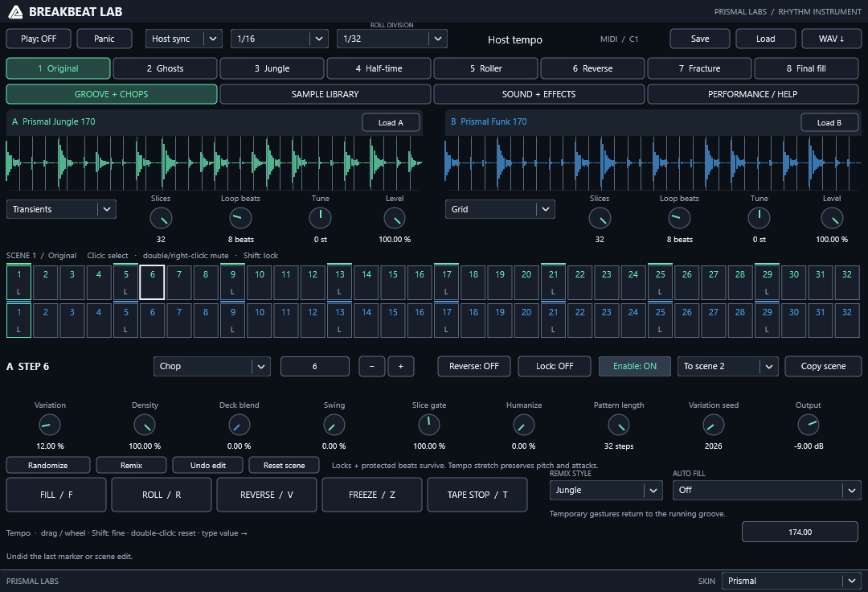Export with the WAV button
This screenshot has height=592, width=868.
coord(832,39)
